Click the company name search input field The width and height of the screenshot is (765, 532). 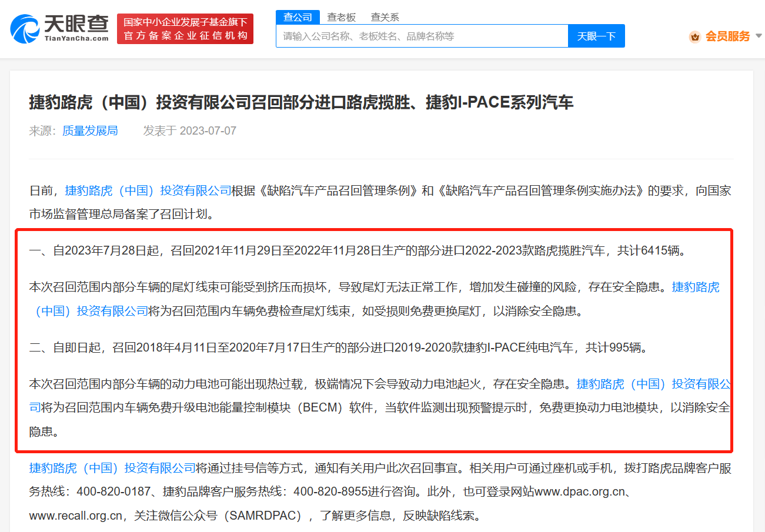click(x=421, y=36)
